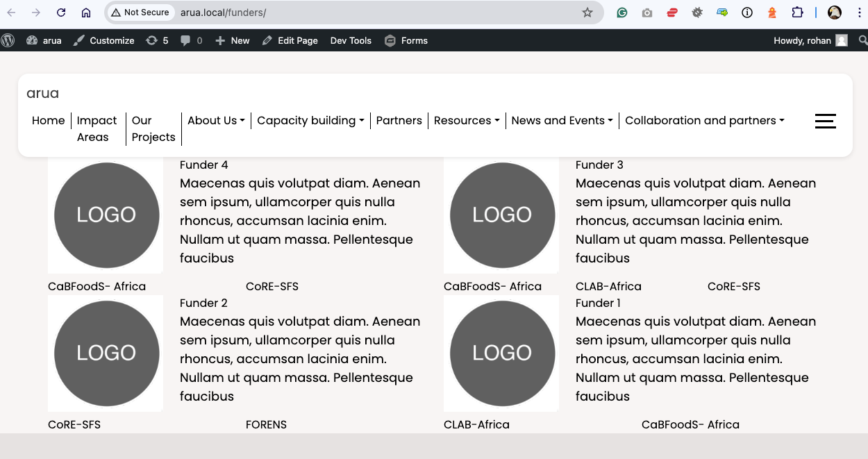Open the Impact Areas menu item
Viewport: 868px width, 459px height.
point(97,128)
